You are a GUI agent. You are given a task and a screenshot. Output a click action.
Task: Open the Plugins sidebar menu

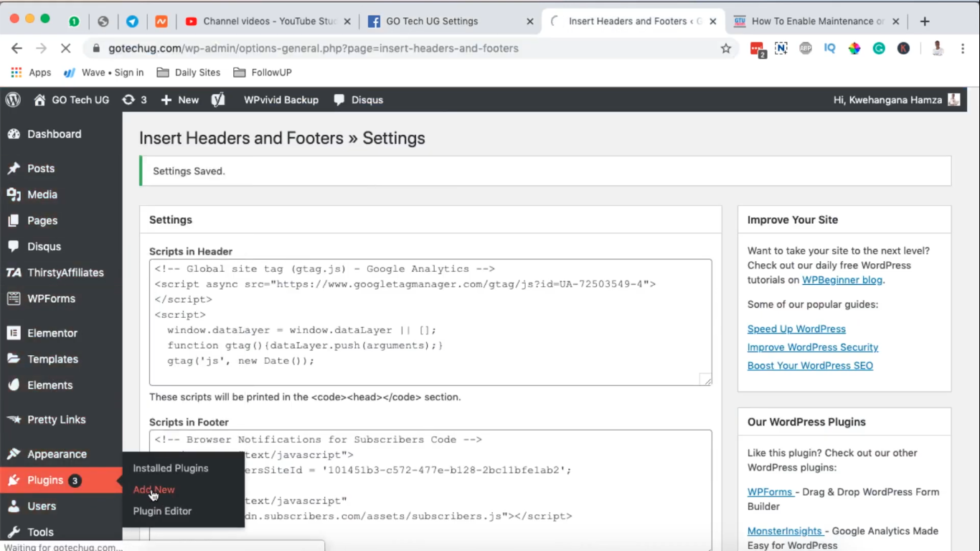point(61,480)
